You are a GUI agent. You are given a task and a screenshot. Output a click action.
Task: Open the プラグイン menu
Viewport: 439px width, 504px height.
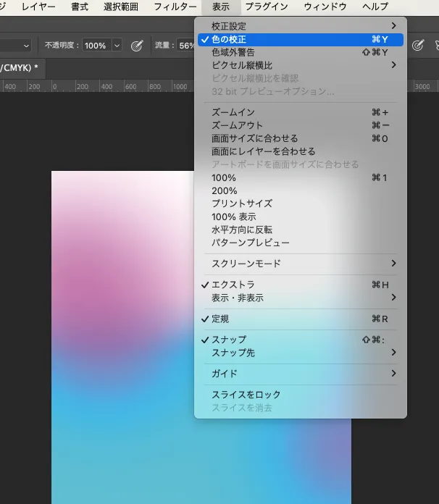point(267,7)
